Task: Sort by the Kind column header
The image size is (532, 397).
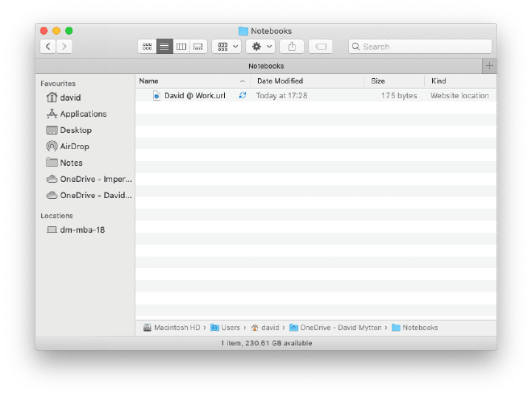Action: [x=460, y=81]
